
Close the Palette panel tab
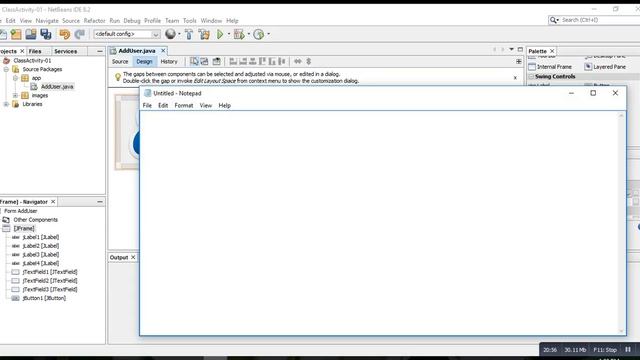pos(552,51)
